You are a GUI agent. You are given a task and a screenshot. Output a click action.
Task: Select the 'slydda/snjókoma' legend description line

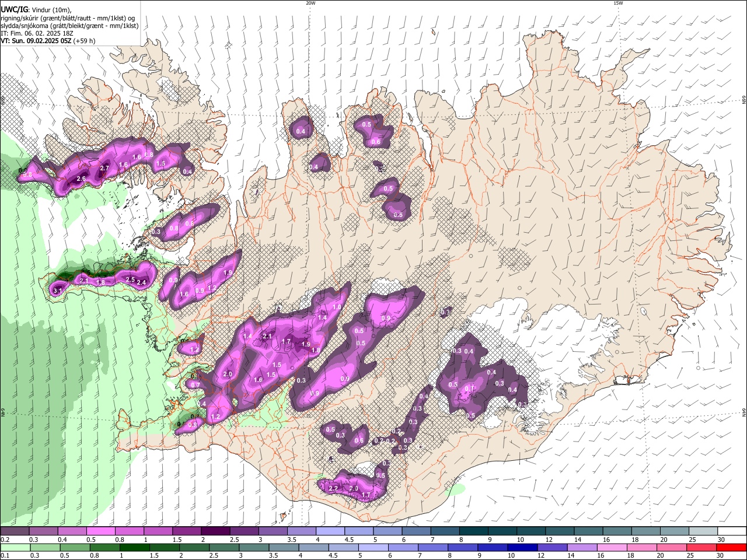pyautogui.click(x=69, y=26)
